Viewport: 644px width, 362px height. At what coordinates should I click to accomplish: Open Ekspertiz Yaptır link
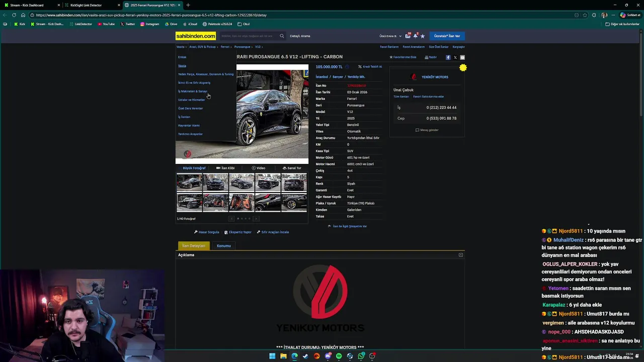(238, 232)
